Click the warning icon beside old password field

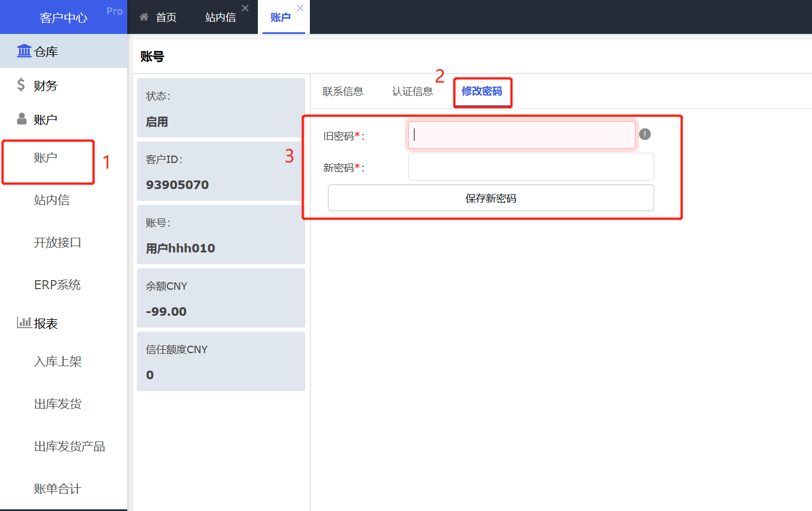click(x=645, y=134)
